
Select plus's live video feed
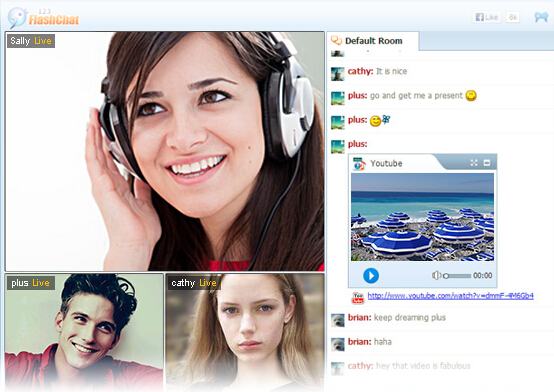tap(84, 332)
